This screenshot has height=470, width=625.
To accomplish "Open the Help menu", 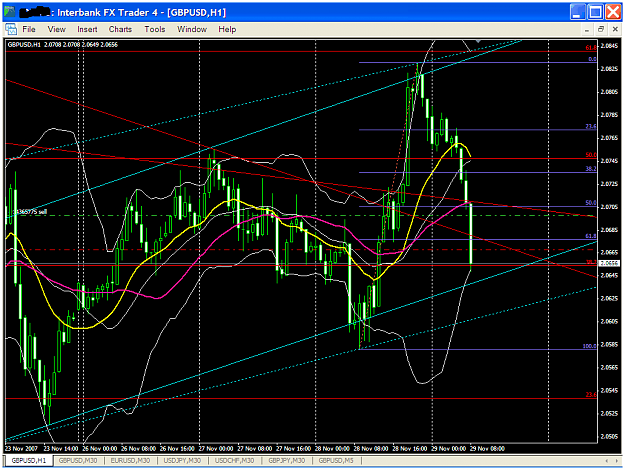I will (x=227, y=29).
